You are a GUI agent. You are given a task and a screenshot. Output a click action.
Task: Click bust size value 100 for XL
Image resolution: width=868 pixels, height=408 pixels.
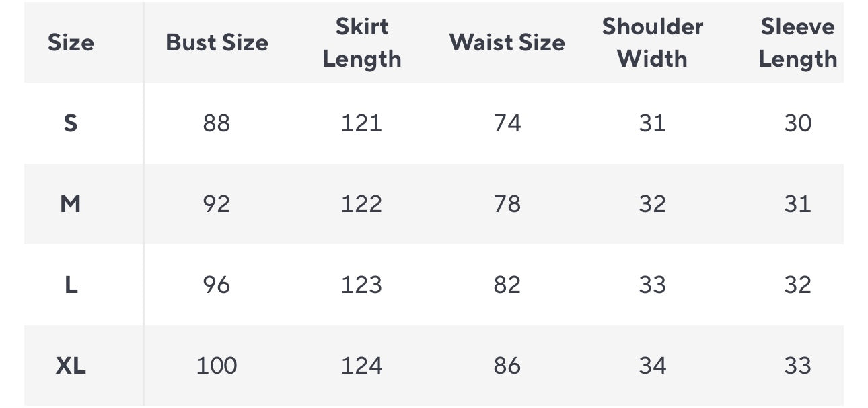coord(217,366)
